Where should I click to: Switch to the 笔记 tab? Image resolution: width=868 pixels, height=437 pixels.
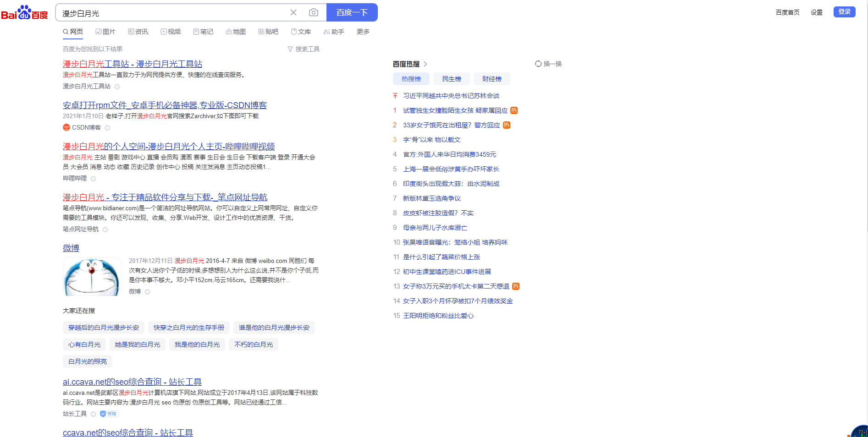click(203, 32)
